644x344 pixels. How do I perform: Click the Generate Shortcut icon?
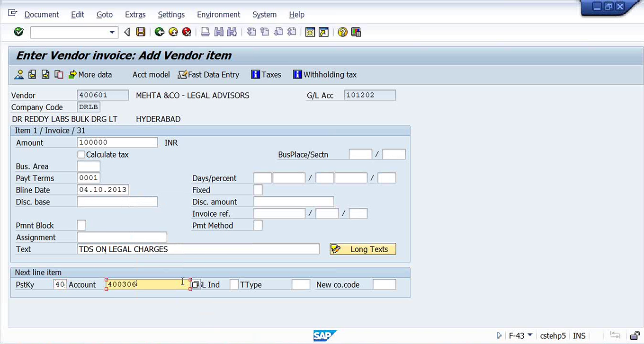(323, 32)
